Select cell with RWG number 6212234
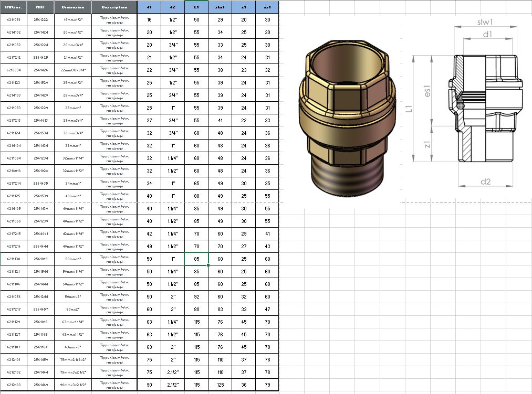The height and width of the screenshot is (394, 532). pos(14,70)
